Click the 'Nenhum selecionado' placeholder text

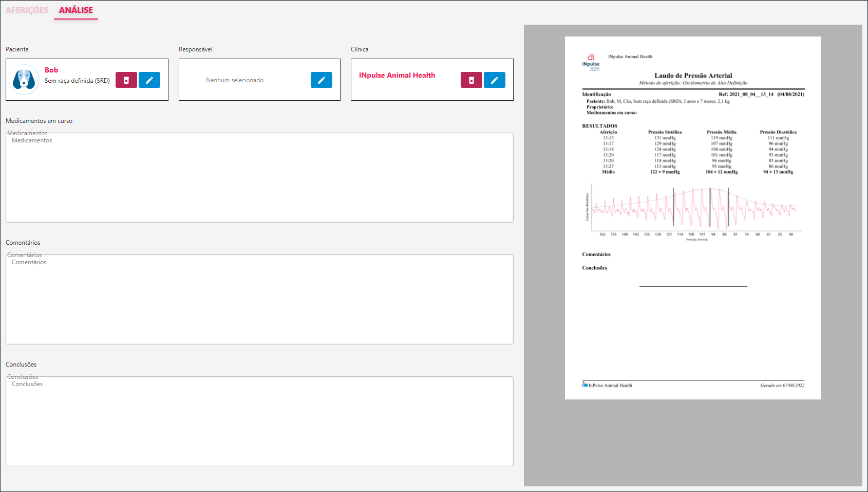[x=235, y=80]
